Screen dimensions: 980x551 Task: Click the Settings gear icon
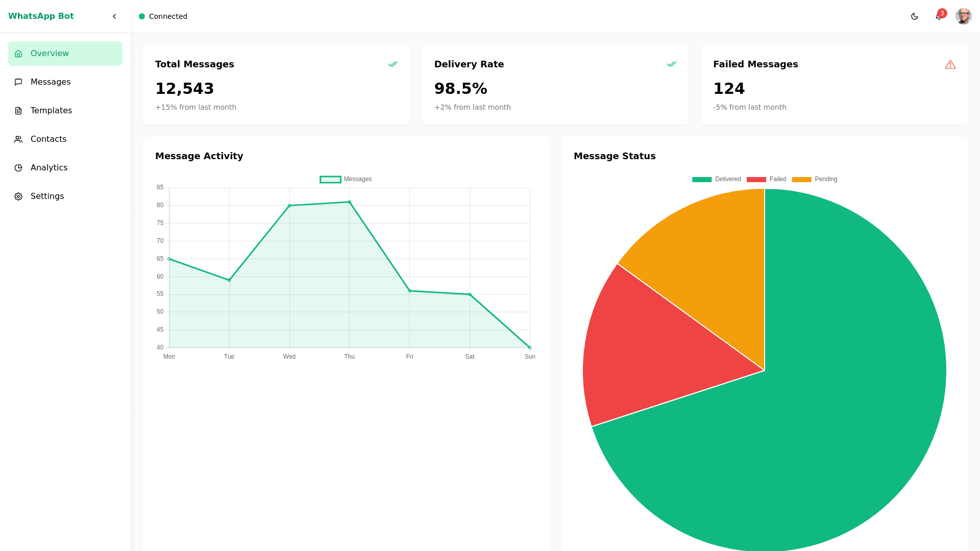coord(18,196)
